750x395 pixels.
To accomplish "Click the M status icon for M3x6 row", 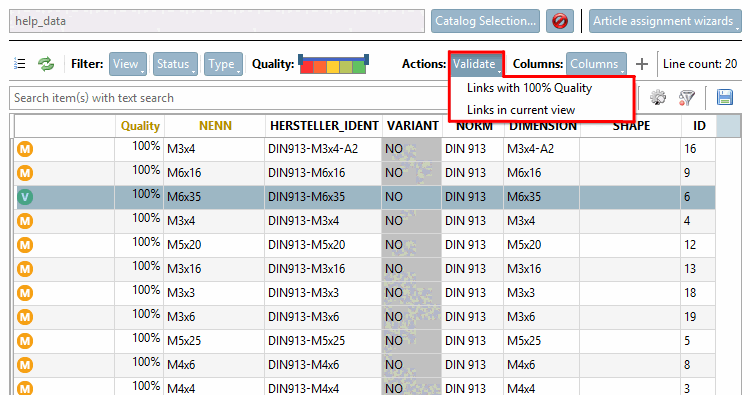I will [25, 317].
